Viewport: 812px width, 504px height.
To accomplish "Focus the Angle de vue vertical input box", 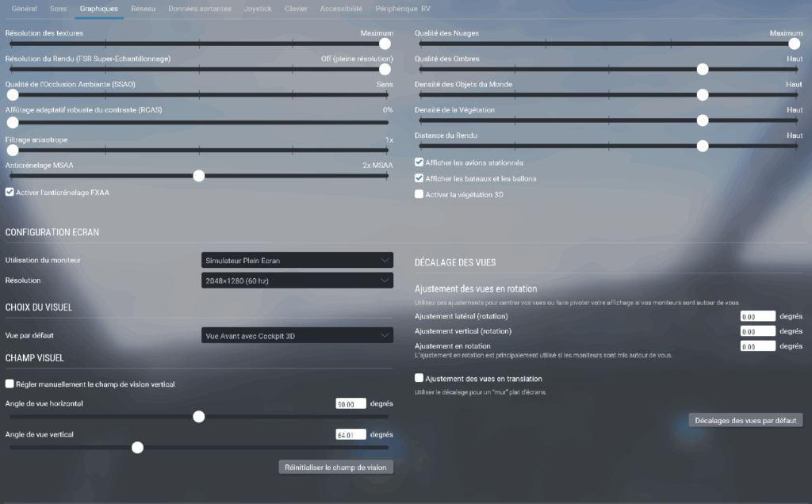I will pyautogui.click(x=351, y=434).
